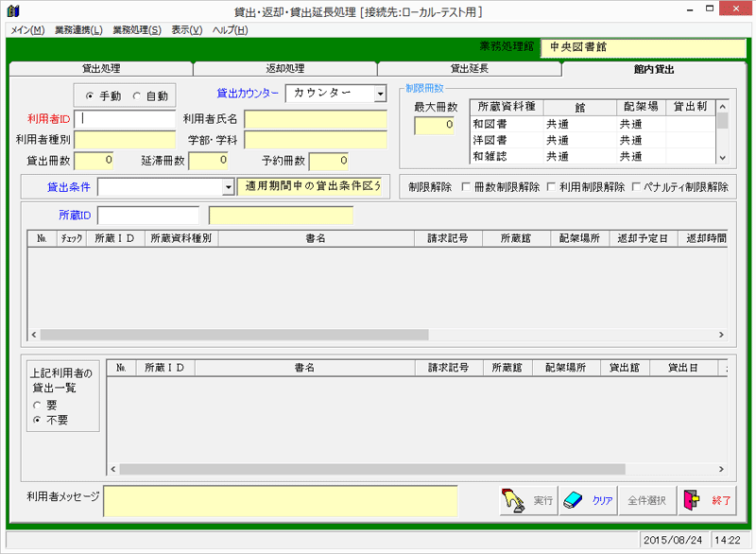Click the 実行 (execute) hand icon button
This screenshot has height=554, width=756.
tap(528, 501)
